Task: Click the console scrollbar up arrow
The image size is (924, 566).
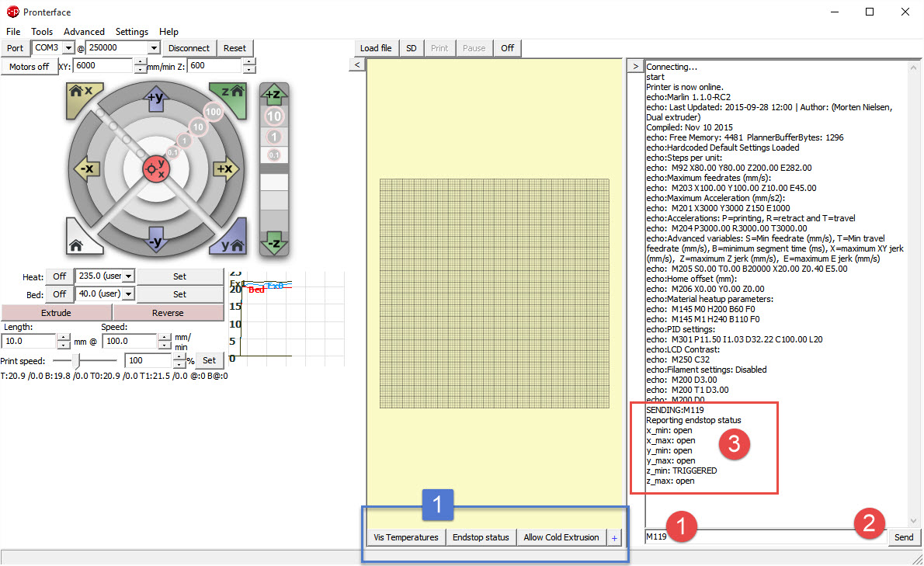Action: [913, 67]
